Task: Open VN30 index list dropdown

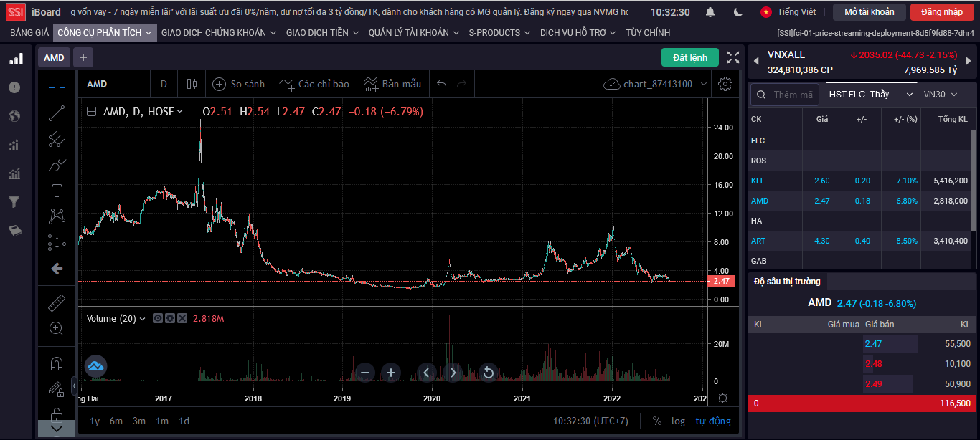Action: click(x=941, y=94)
